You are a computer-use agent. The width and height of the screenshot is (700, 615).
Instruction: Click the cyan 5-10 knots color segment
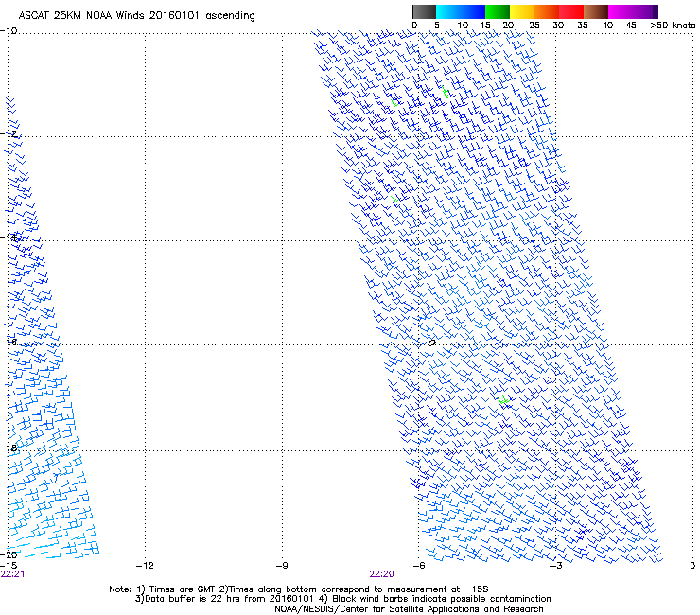[x=448, y=11]
